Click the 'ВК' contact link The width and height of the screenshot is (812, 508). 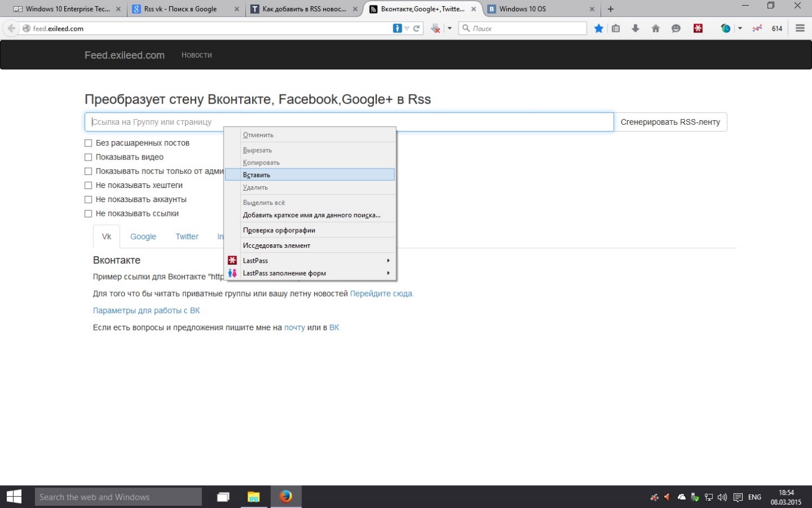[334, 327]
